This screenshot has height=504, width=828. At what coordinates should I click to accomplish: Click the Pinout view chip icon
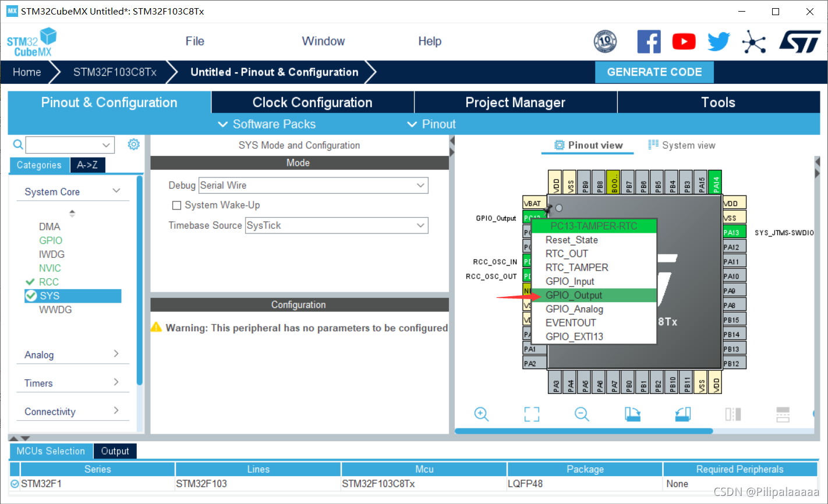point(559,145)
